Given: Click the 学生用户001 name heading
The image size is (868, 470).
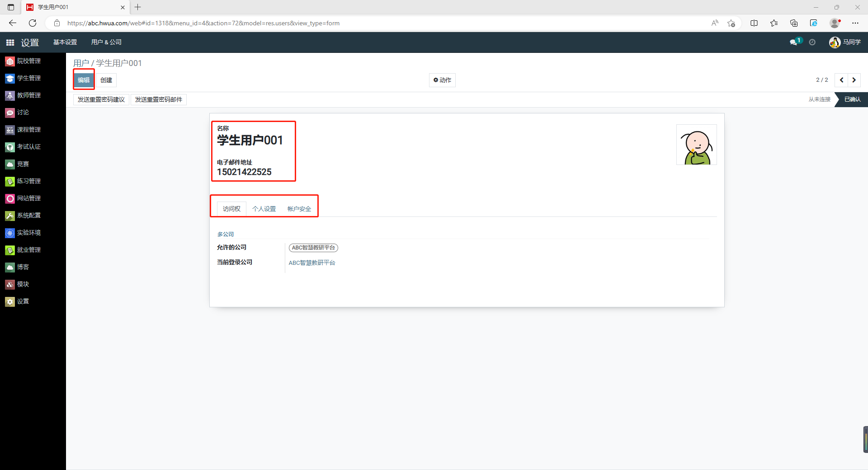Looking at the screenshot, I should coord(250,141).
